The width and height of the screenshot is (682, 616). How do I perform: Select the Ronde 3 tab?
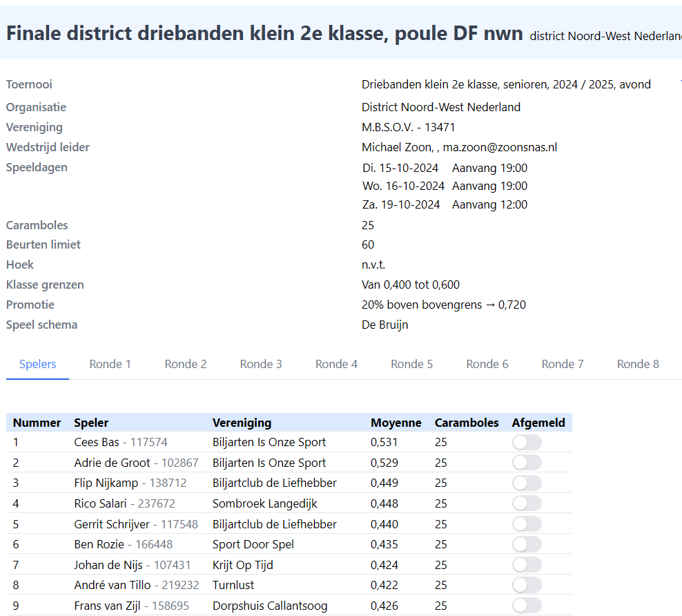[261, 364]
